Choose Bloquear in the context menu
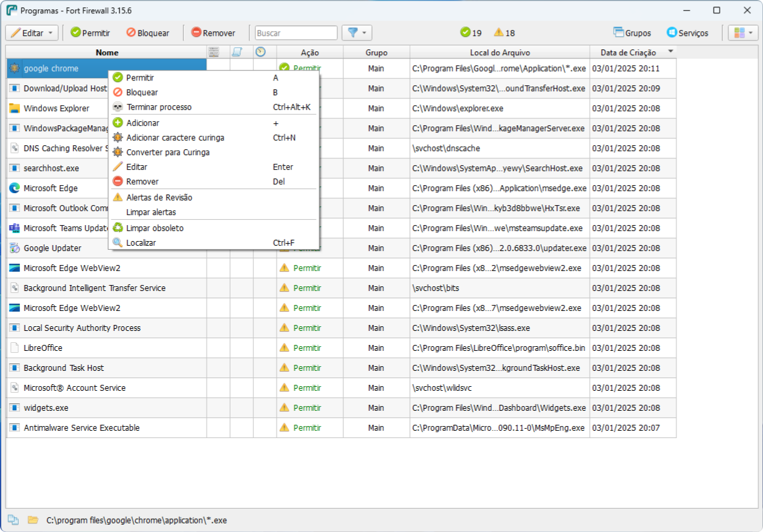 [214, 93]
